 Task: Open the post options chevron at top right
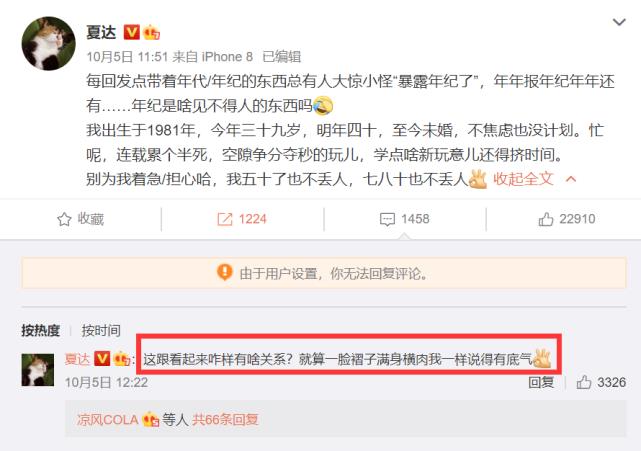pyautogui.click(x=619, y=22)
